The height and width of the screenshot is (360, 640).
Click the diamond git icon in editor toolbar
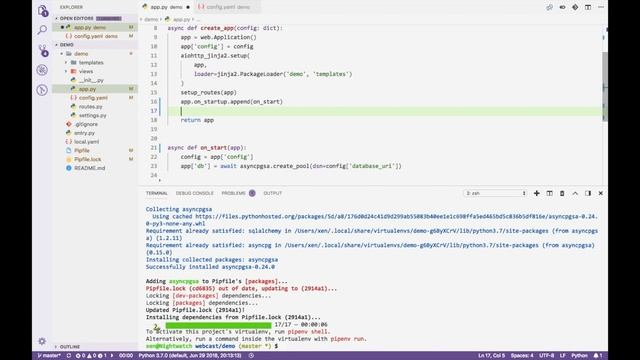(575, 7)
